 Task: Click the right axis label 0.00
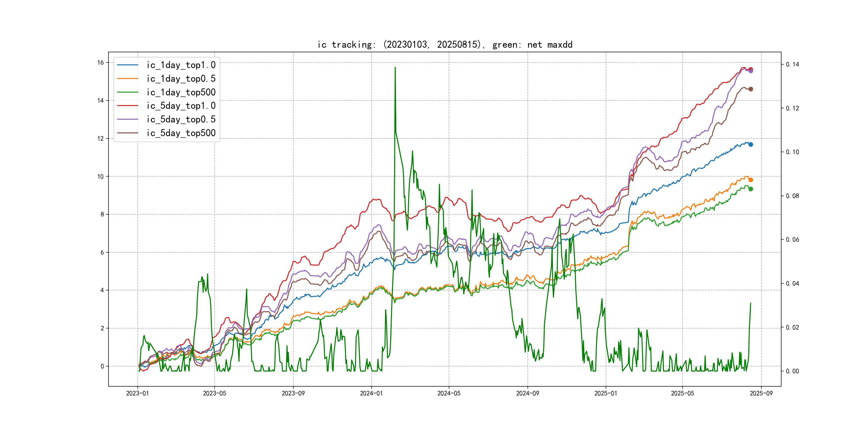point(792,371)
